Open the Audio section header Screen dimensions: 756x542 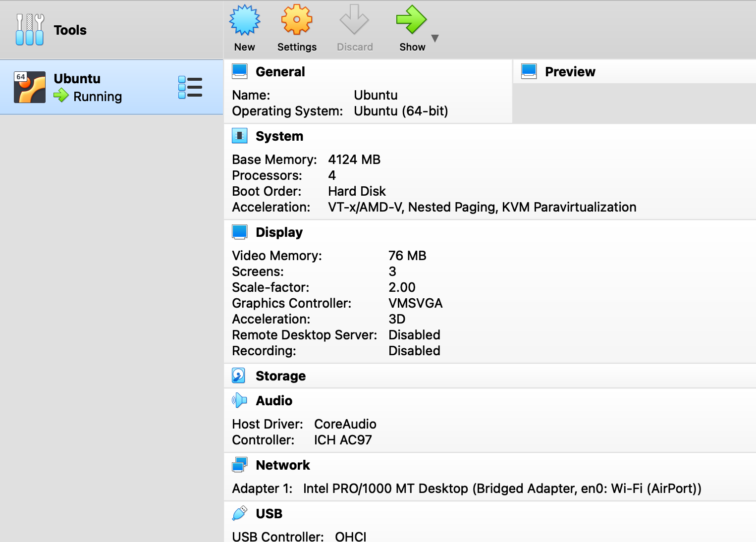(274, 401)
